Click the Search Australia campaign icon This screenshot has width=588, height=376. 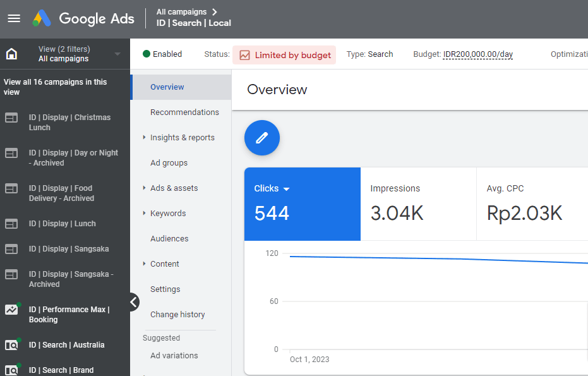tap(11, 345)
